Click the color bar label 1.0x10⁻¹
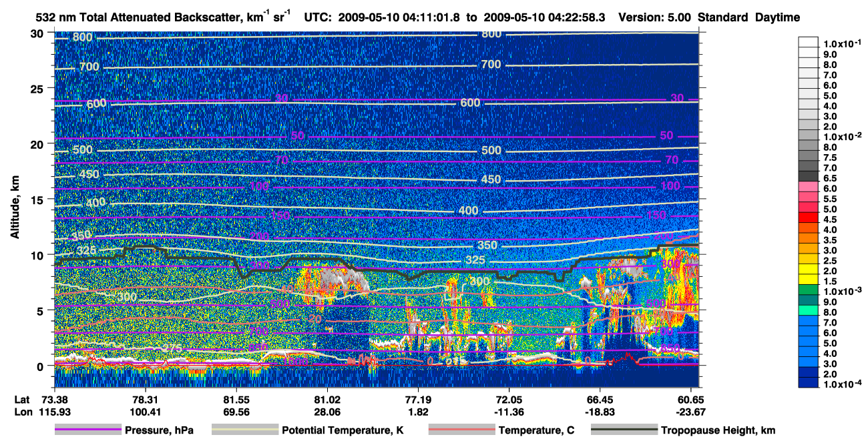 [x=842, y=43]
